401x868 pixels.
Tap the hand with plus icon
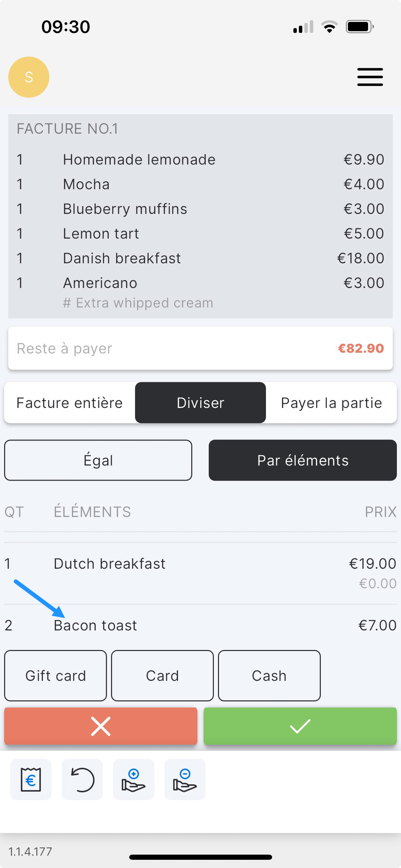(134, 780)
